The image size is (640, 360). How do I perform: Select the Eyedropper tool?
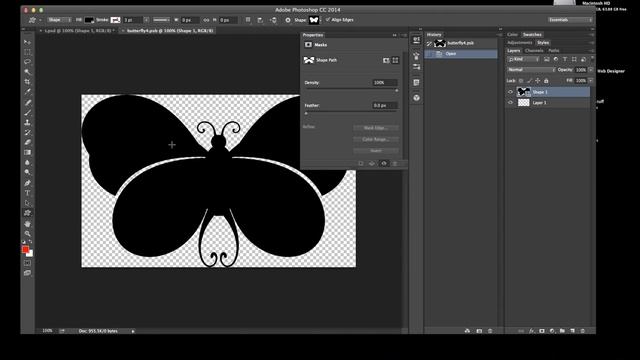[x=27, y=92]
